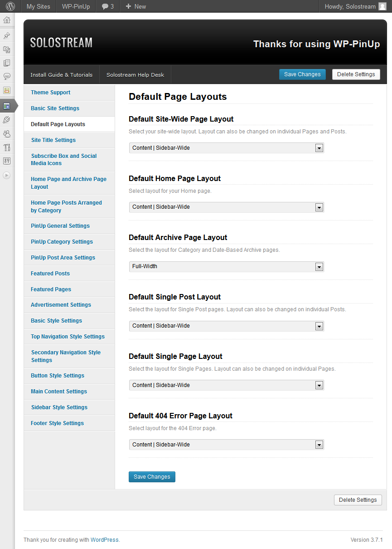Switch to Top Navigation Style Settings tab

point(69,337)
